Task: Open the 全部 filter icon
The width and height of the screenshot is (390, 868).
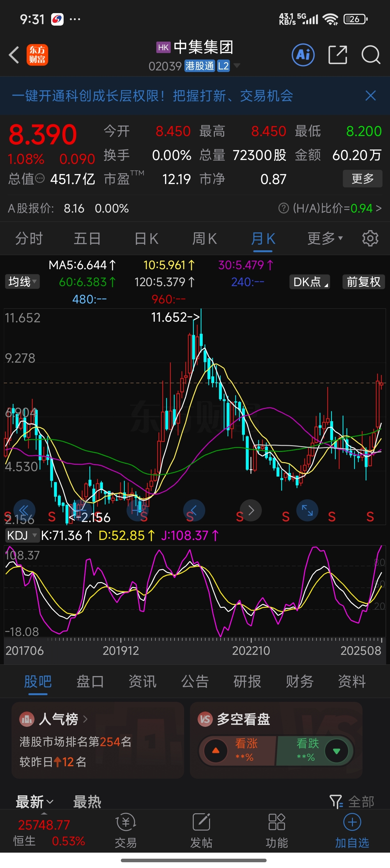Action: 336,802
